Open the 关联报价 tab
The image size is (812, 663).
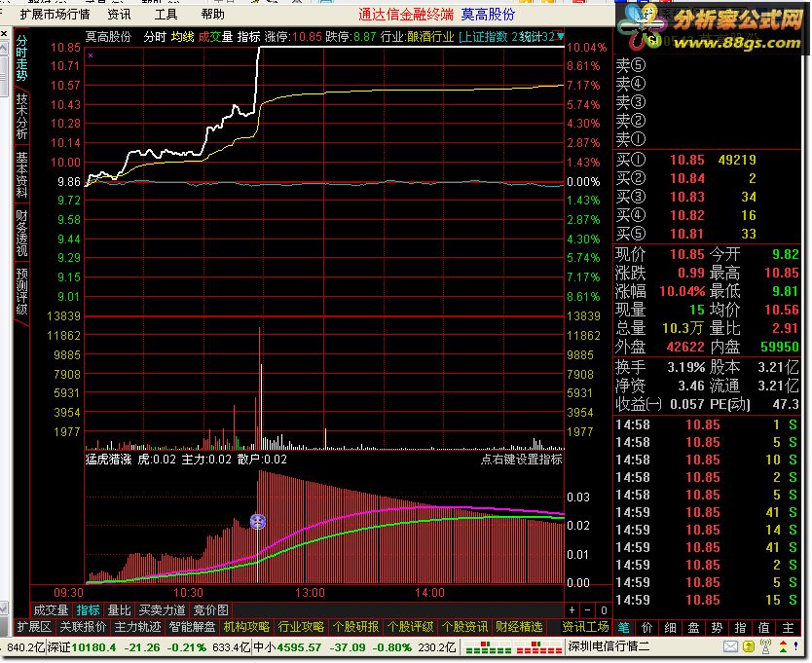(x=83, y=627)
